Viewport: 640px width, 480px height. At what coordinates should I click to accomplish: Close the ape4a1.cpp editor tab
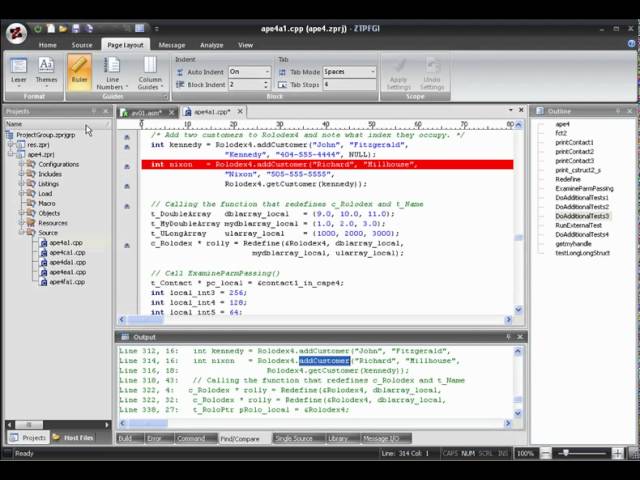click(240, 111)
